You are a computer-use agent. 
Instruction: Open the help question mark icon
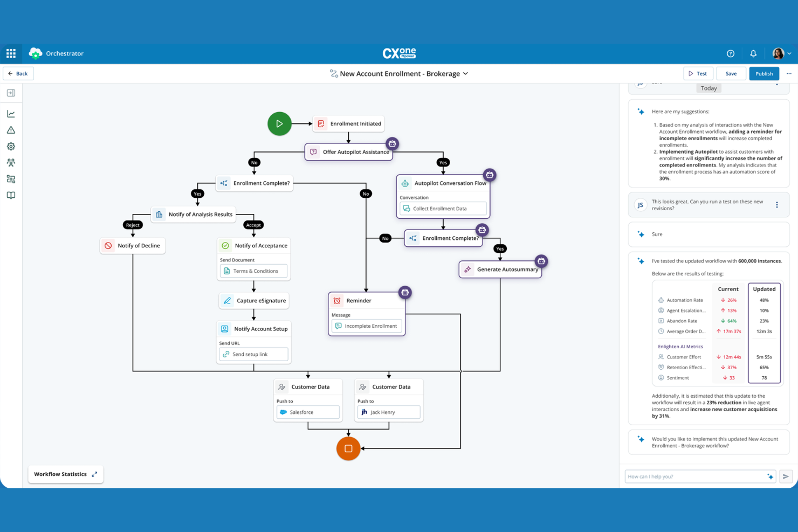(x=731, y=53)
